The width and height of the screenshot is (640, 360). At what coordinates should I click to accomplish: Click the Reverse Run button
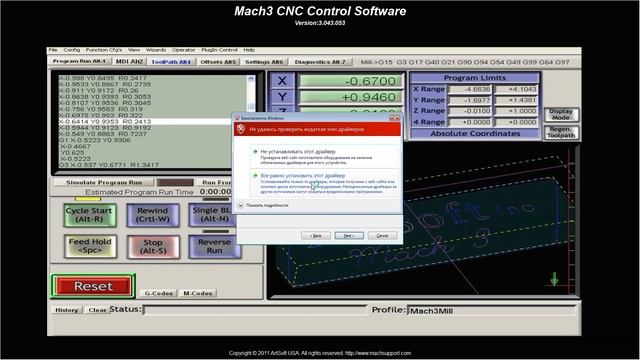click(x=214, y=247)
